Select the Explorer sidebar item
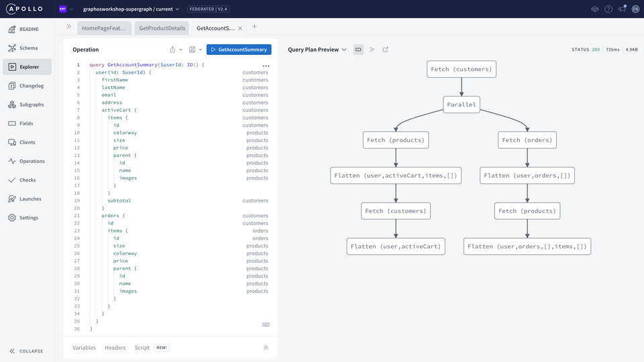The width and height of the screenshot is (644, 362). click(27, 67)
